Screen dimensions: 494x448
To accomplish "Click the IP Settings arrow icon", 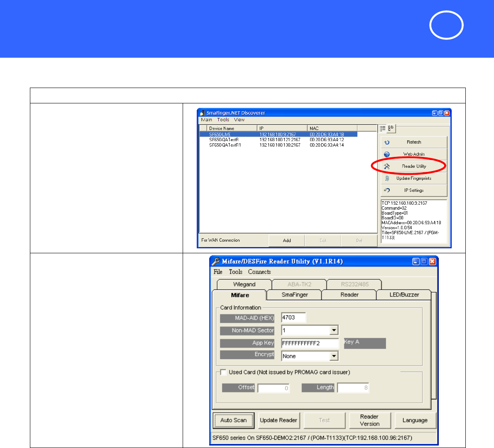I will click(387, 190).
